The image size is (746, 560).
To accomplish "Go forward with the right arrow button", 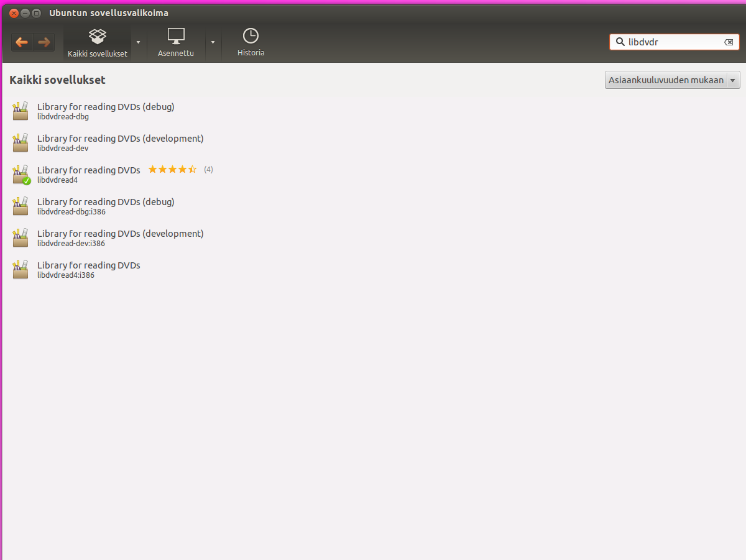I will 44,42.
